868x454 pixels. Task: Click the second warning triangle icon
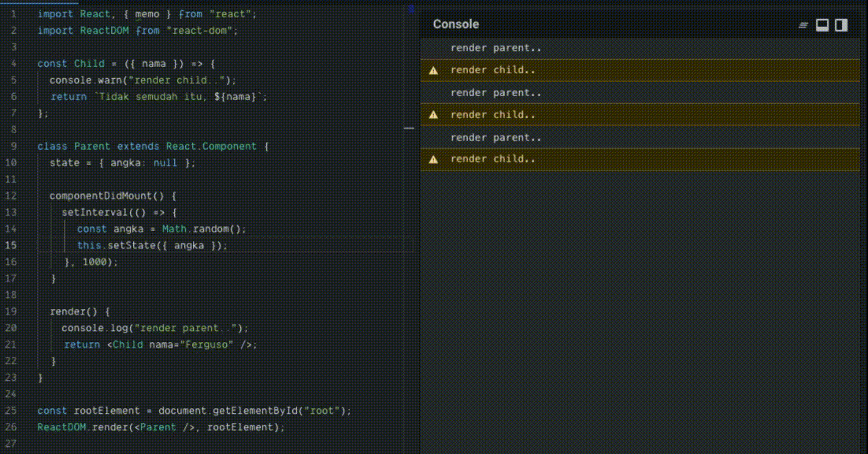433,115
